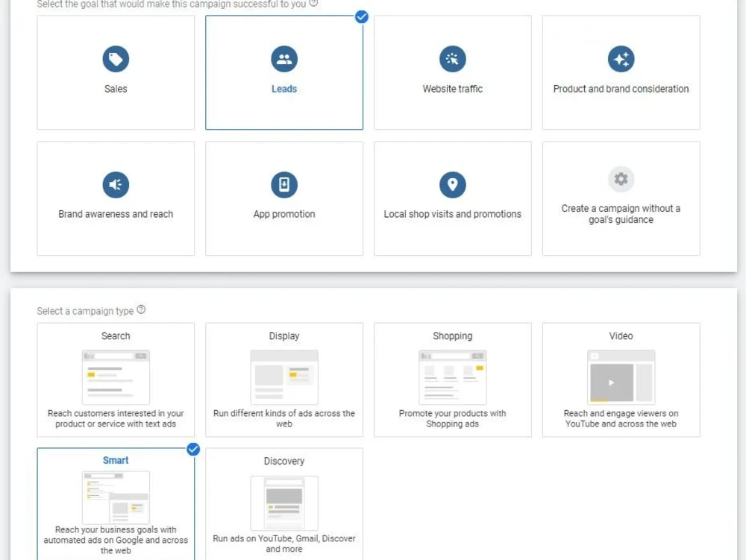The width and height of the screenshot is (746, 560).
Task: Select the Shopping campaign type title
Action: [453, 336]
